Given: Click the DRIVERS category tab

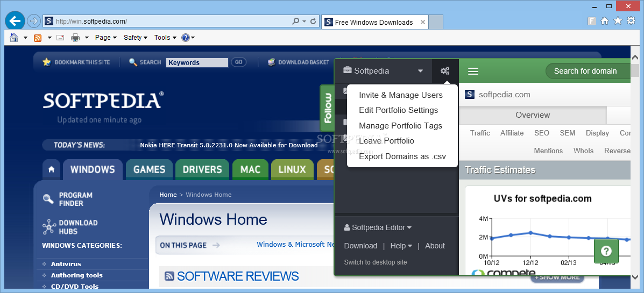Looking at the screenshot, I should point(202,169).
